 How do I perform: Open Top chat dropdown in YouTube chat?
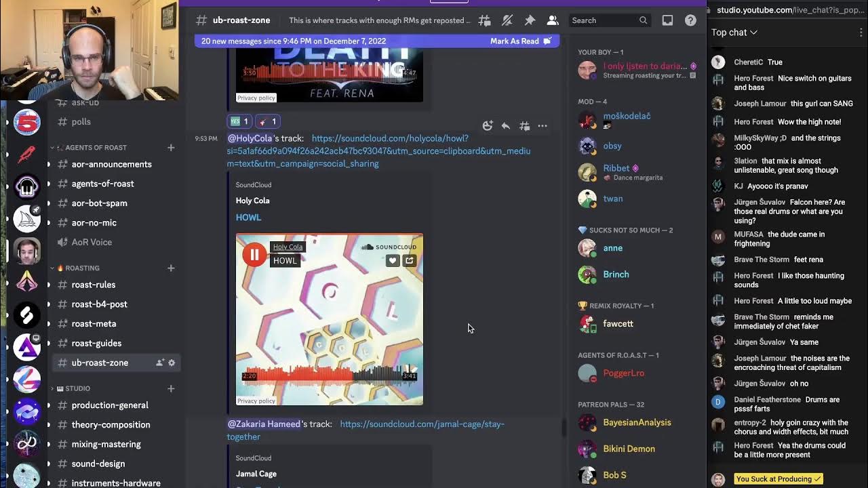pyautogui.click(x=734, y=33)
